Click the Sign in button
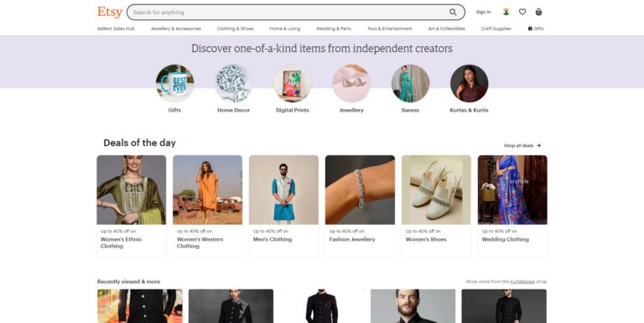 point(483,13)
